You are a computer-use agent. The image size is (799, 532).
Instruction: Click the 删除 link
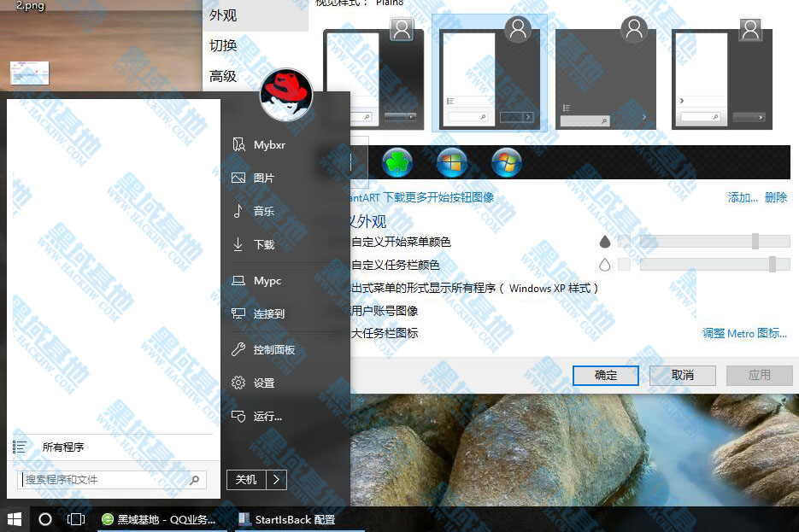[776, 197]
